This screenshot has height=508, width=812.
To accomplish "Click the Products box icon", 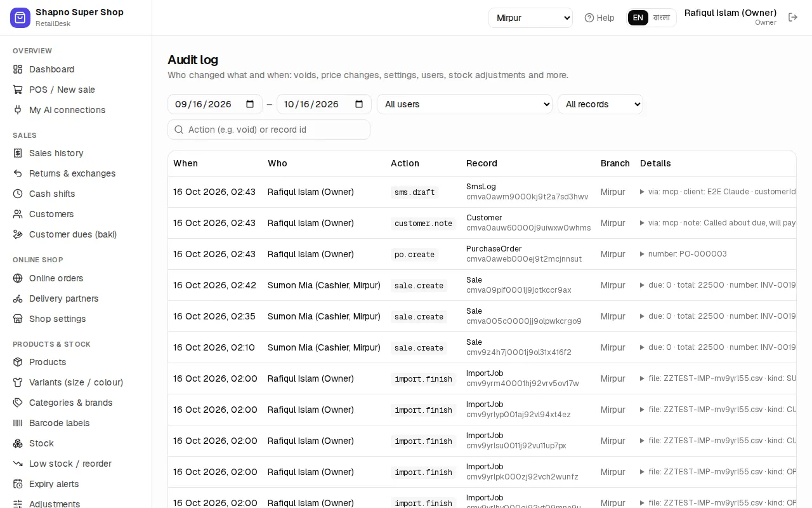I will pos(18,362).
